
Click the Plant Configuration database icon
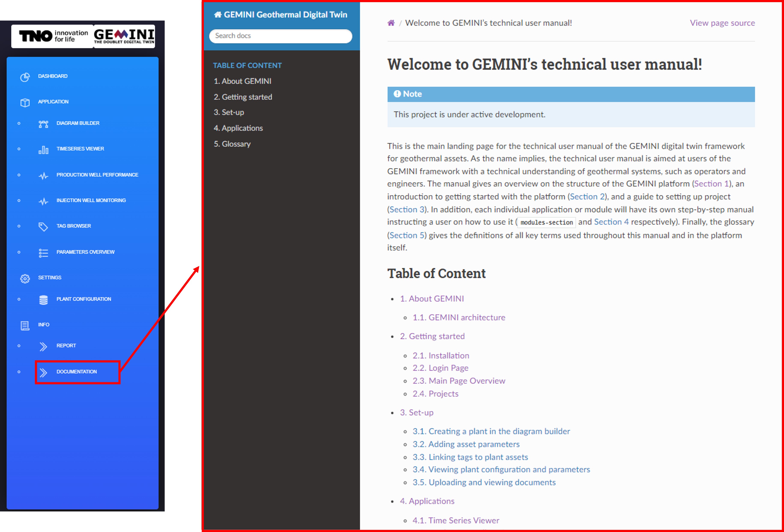[x=43, y=300]
